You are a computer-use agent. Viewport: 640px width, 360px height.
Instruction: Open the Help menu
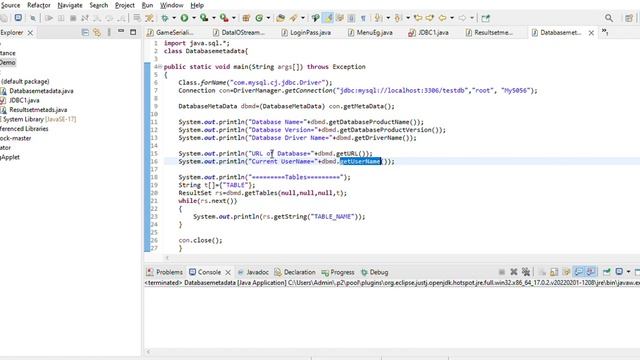(197, 5)
